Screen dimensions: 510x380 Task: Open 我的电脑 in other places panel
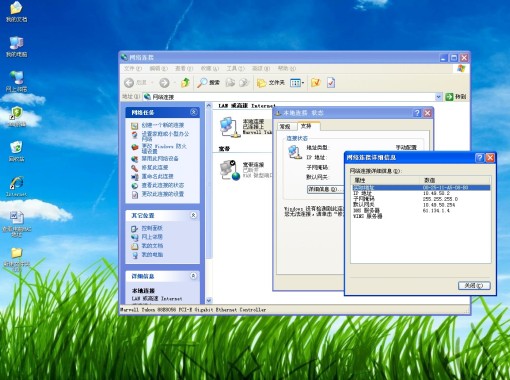[152, 255]
